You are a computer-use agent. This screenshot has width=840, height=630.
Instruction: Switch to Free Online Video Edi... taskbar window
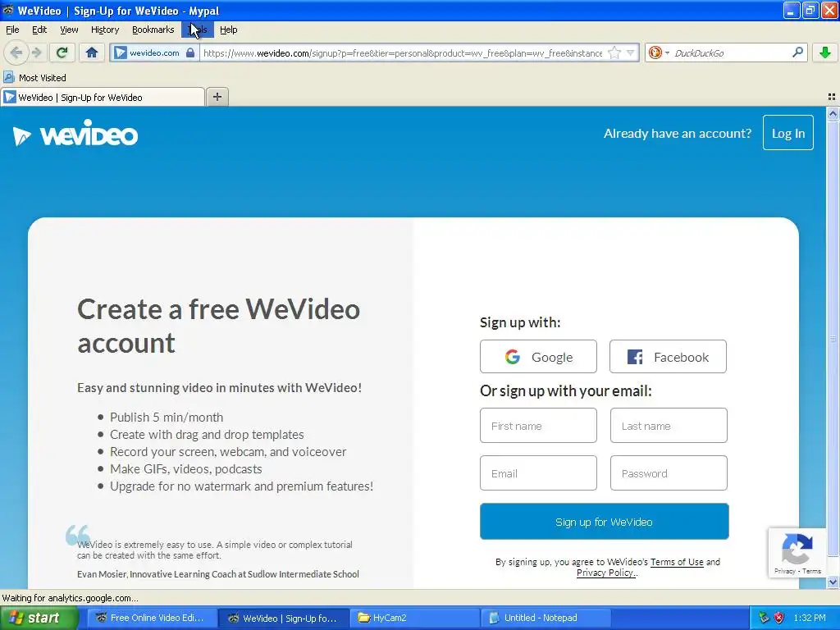click(x=150, y=618)
